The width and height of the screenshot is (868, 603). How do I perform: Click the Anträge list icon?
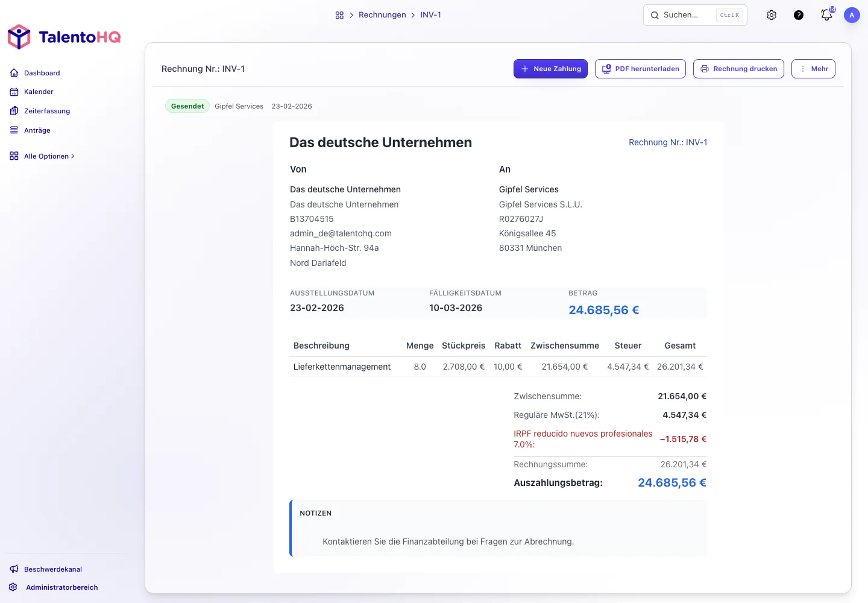pyautogui.click(x=14, y=130)
